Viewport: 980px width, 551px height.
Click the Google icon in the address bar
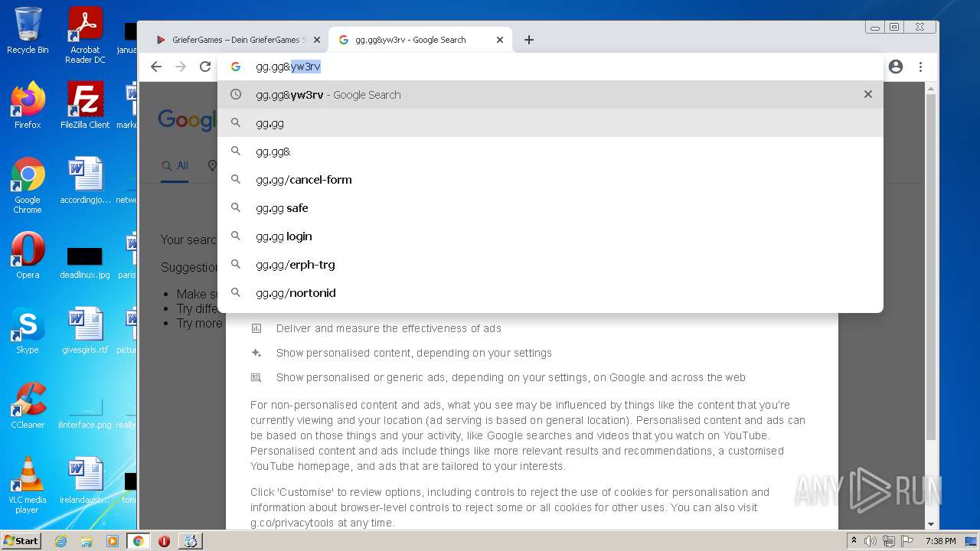click(236, 67)
